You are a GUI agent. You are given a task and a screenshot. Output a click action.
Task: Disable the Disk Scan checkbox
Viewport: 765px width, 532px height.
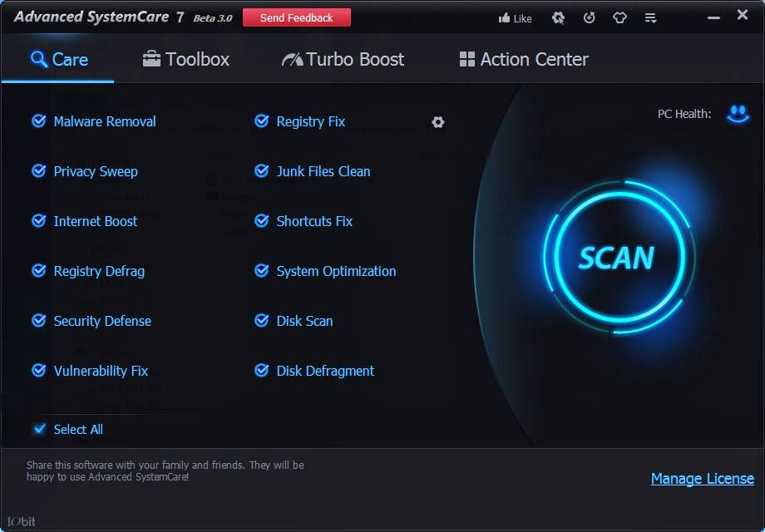click(261, 320)
